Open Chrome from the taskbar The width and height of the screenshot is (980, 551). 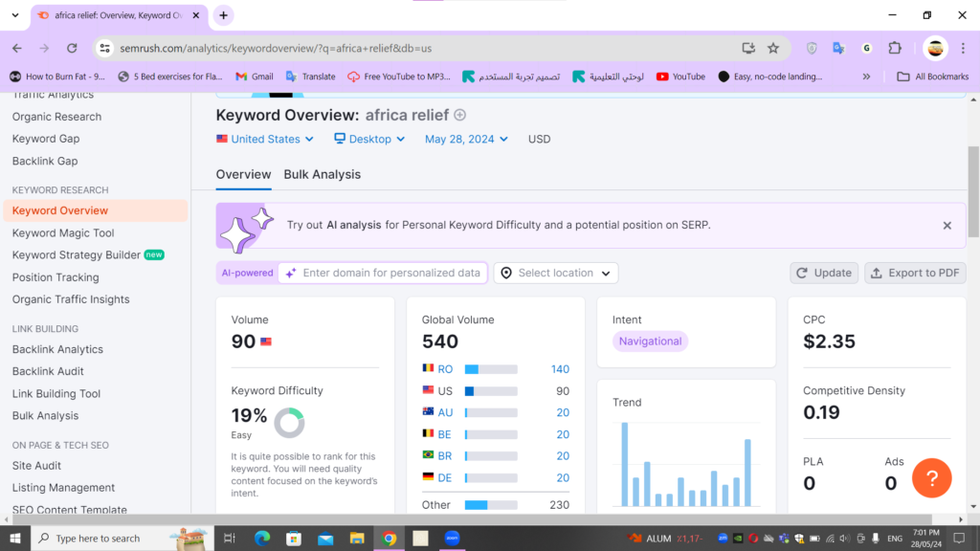point(389,538)
